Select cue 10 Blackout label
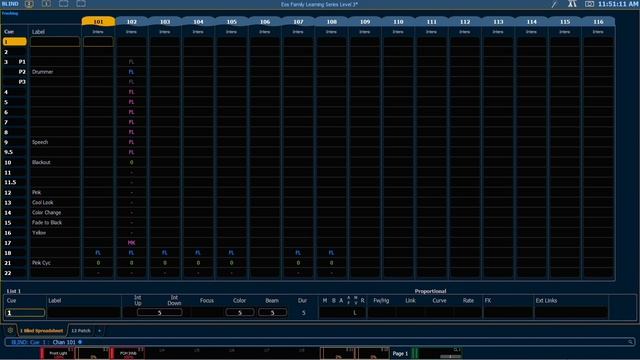This screenshot has width=640, height=360. 41,162
